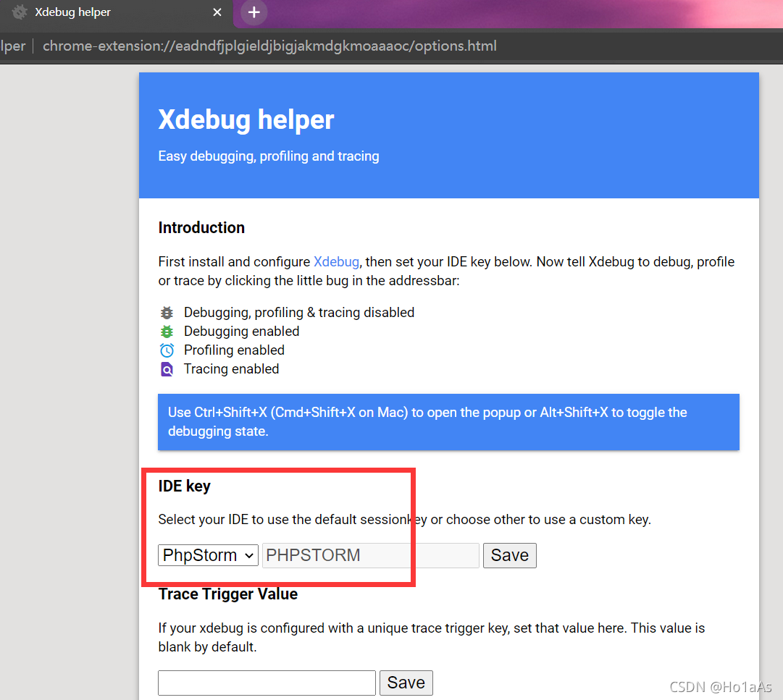Screen dimensions: 783x700
Task: Click the 'Tracing enabled' text
Action: coord(231,368)
